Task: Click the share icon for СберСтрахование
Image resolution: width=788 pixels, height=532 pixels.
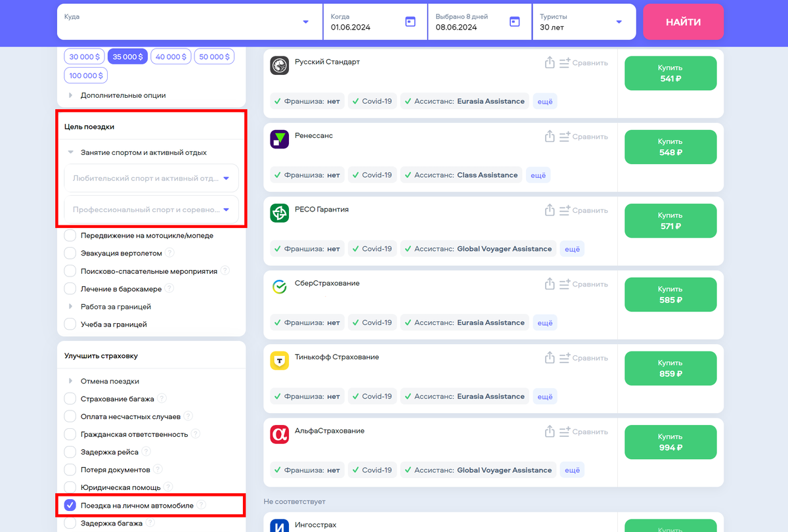Action: pos(550,284)
